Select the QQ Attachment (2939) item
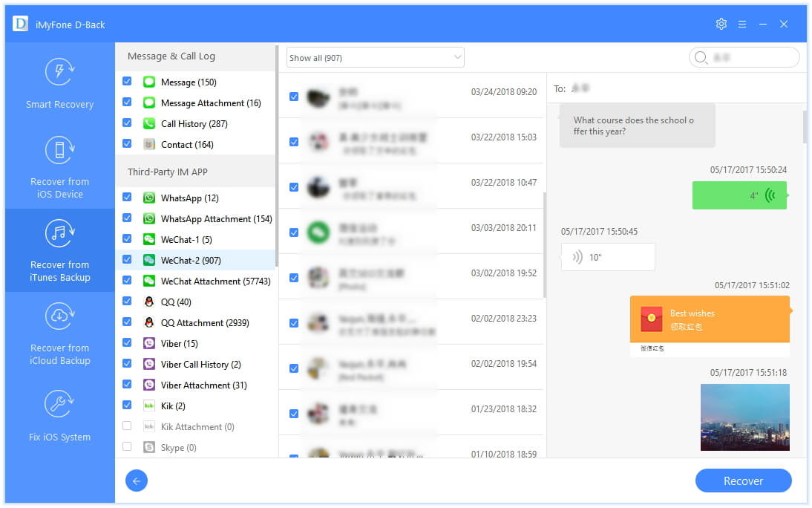The image size is (812, 508). pos(205,322)
